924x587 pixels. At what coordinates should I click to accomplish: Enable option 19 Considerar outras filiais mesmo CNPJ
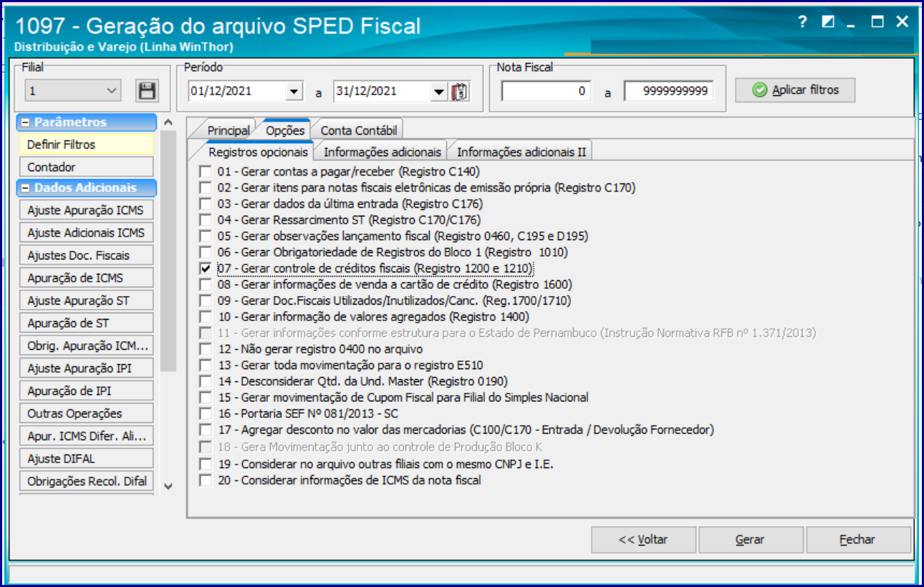(206, 464)
